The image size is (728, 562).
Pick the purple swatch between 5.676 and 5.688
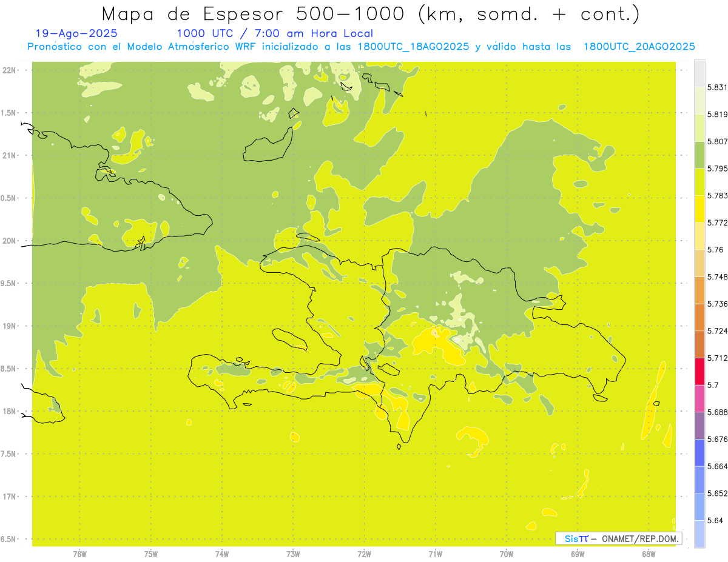(x=699, y=425)
